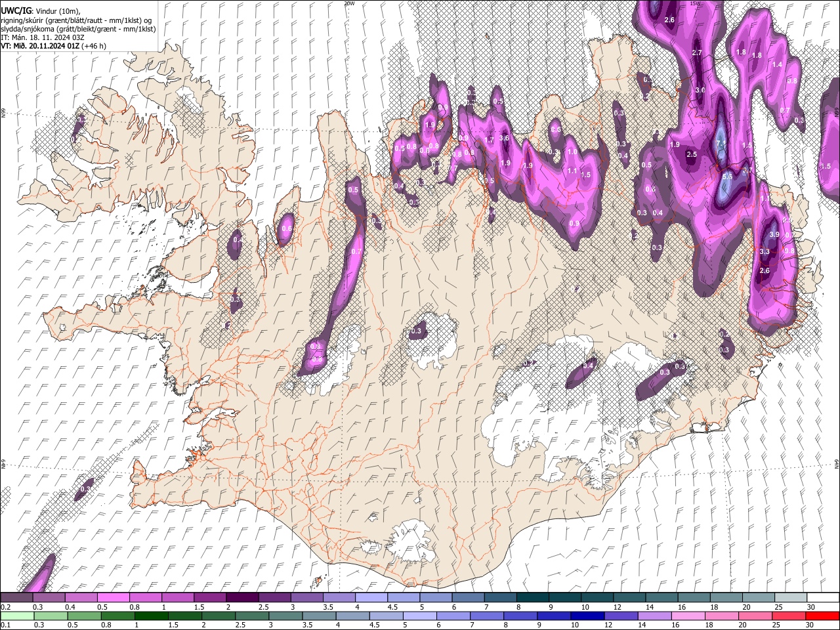Select the red 30 mm swatch in rain legend
The height and width of the screenshot is (630, 840).
(x=822, y=616)
